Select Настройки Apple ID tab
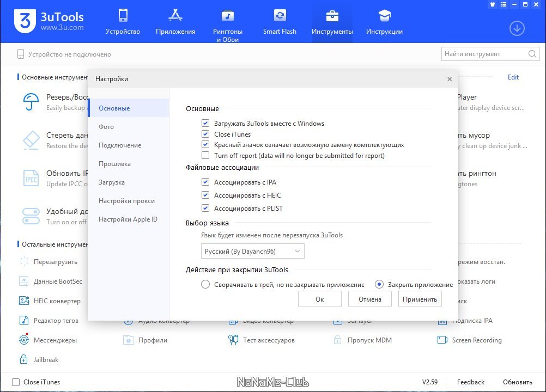 [x=129, y=219]
